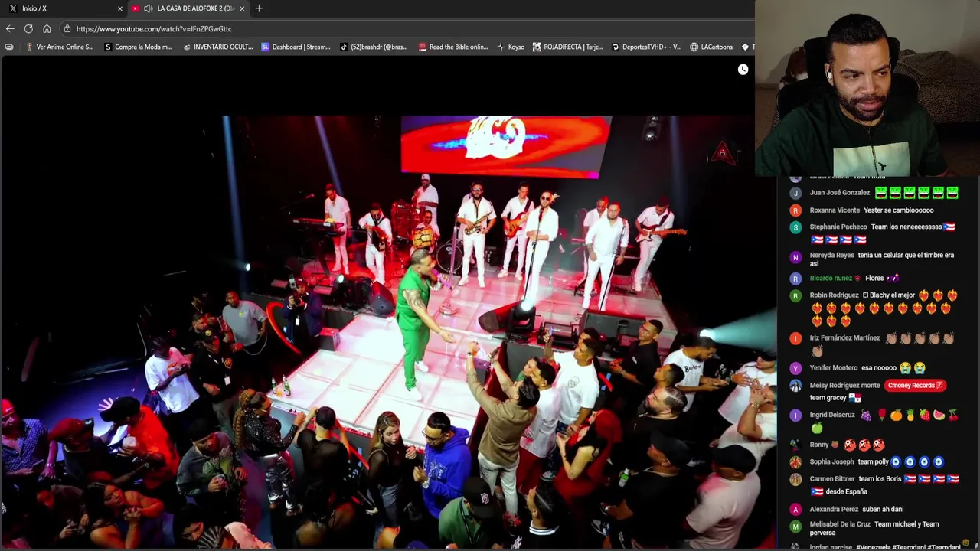Click Robin Rodriguez avatar in chat
The height and width of the screenshot is (551, 980).
tap(795, 296)
